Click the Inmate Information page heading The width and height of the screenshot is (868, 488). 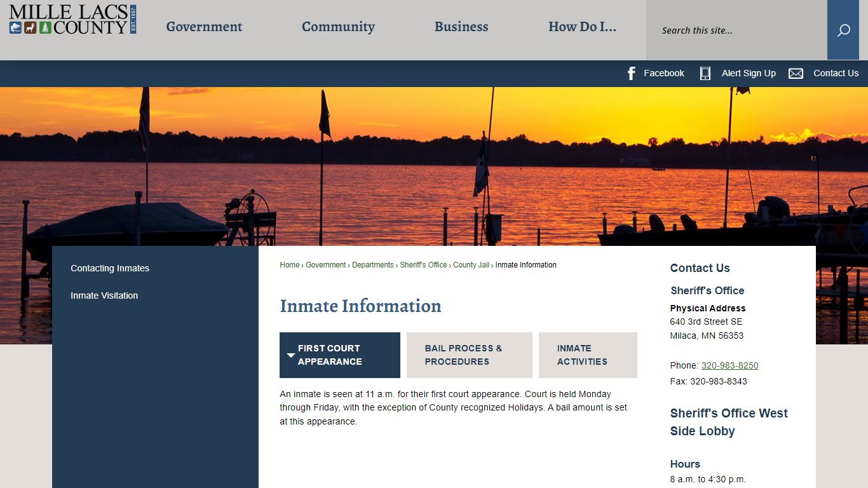click(360, 306)
